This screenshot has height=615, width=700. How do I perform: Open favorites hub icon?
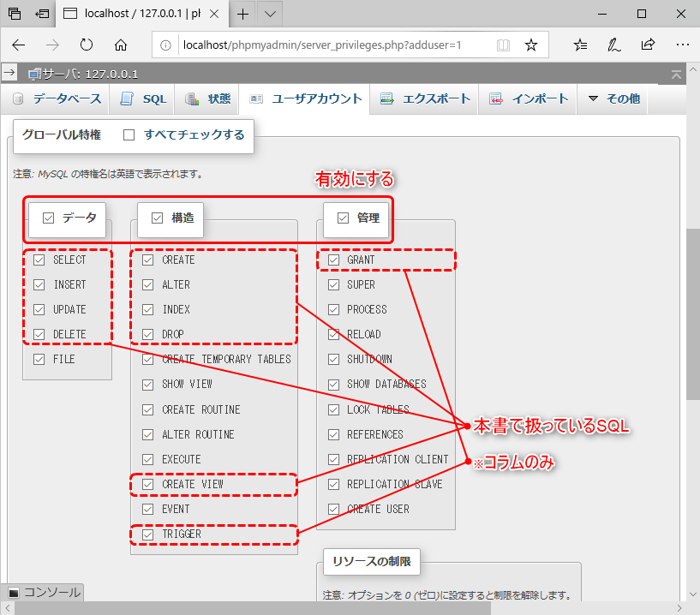580,45
